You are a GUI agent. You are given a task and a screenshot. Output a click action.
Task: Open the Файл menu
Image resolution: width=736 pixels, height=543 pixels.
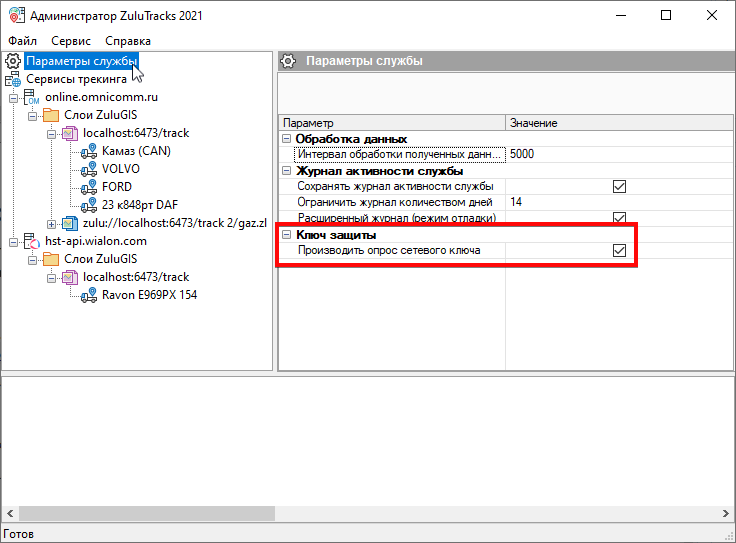pos(22,41)
